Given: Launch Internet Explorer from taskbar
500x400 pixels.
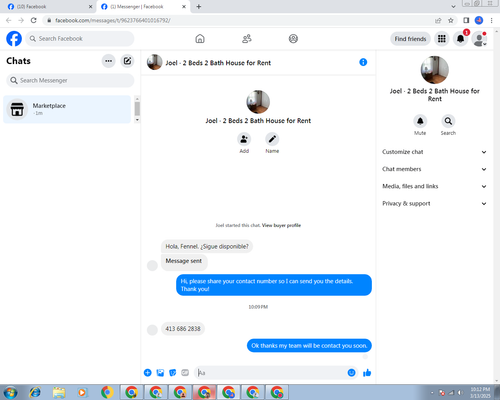Looking at the screenshot, I should (35, 392).
